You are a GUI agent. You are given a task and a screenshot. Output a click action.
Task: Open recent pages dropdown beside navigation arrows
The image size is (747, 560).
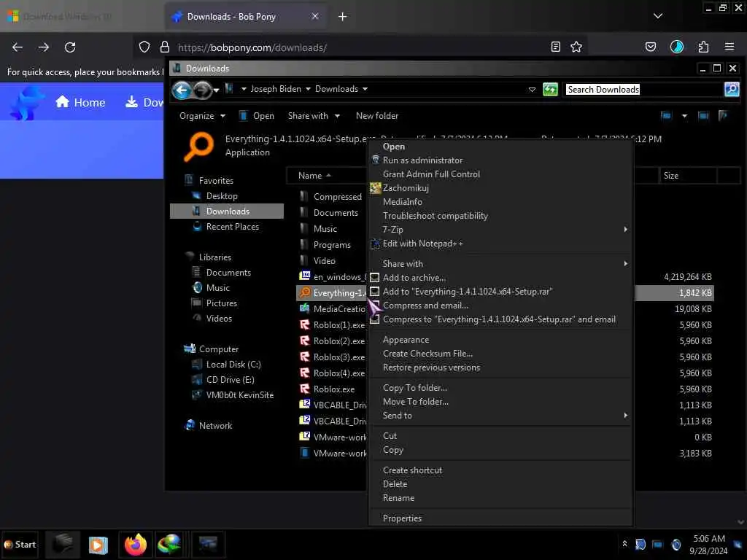216,90
